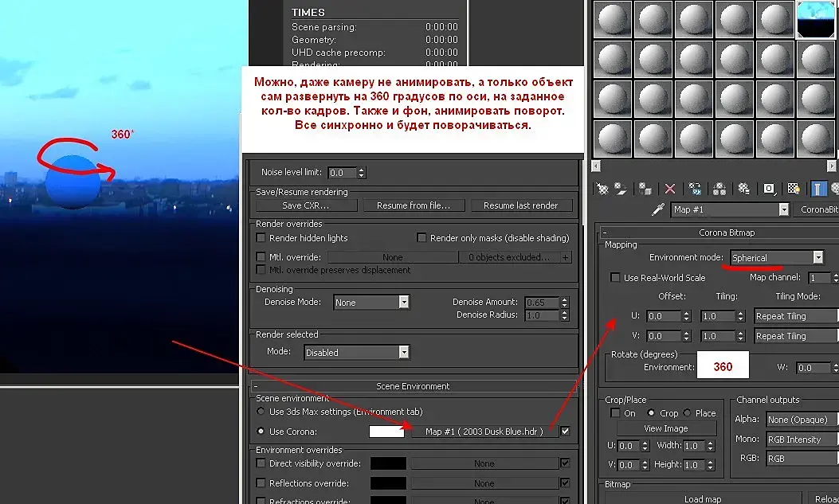Click Map #1 (2003 Dusk Blue.hdr) button
The height and width of the screenshot is (504, 839).
[484, 432]
